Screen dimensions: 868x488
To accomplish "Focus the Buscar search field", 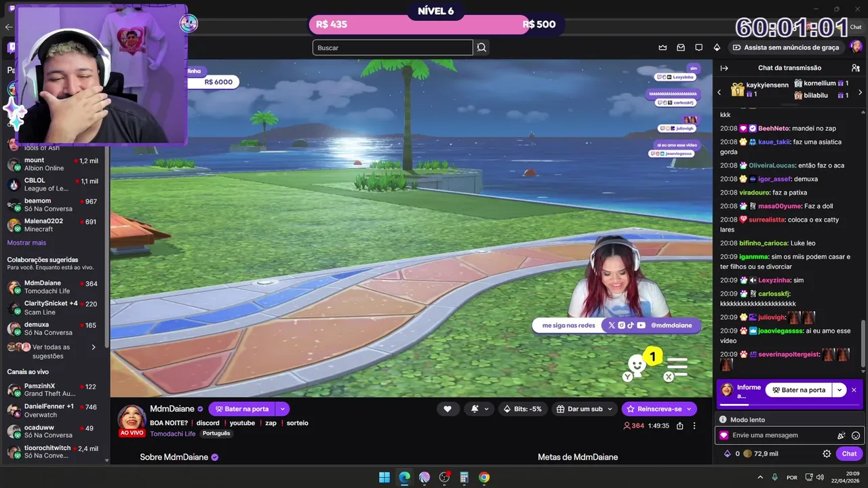I will 393,47.
